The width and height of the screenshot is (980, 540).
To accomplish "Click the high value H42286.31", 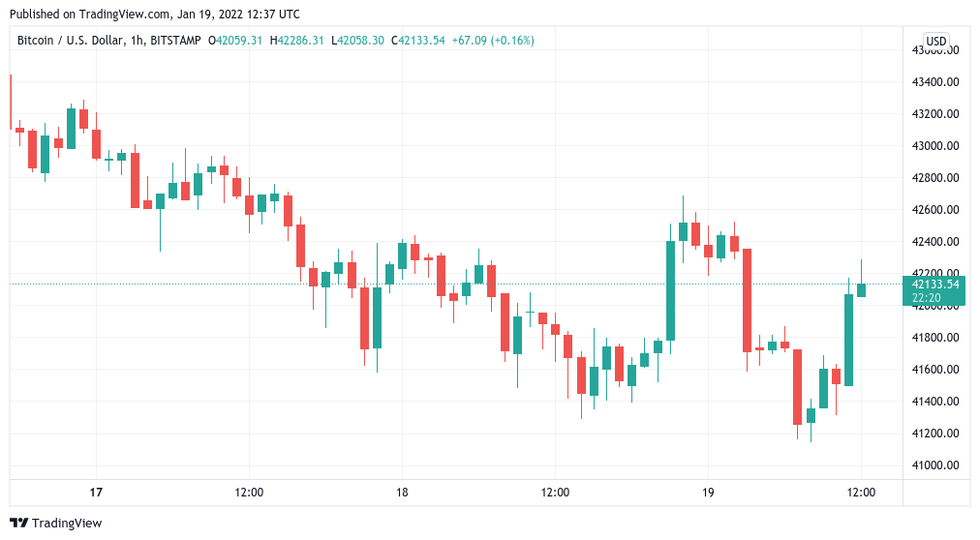I will [x=297, y=41].
